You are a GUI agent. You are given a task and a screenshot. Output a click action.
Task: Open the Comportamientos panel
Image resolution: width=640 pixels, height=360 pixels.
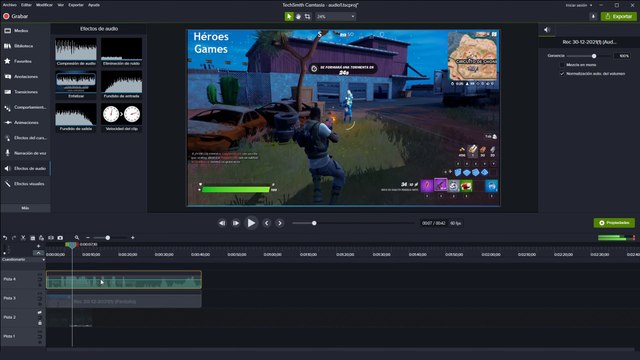coord(24,107)
